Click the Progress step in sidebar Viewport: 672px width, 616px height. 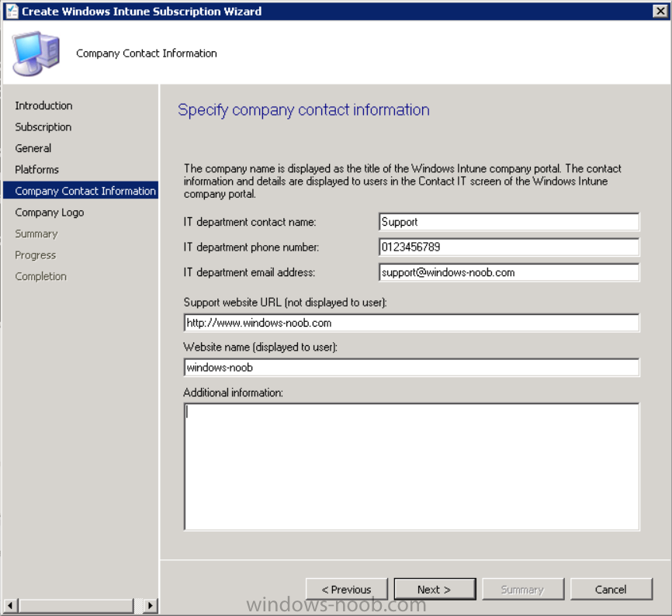click(36, 255)
